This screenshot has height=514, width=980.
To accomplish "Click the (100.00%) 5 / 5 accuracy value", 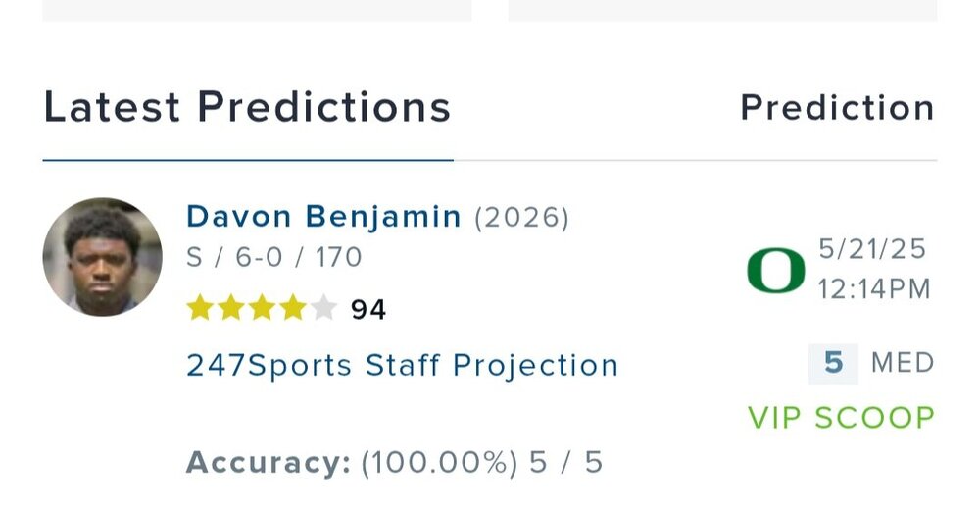I will (x=481, y=462).
